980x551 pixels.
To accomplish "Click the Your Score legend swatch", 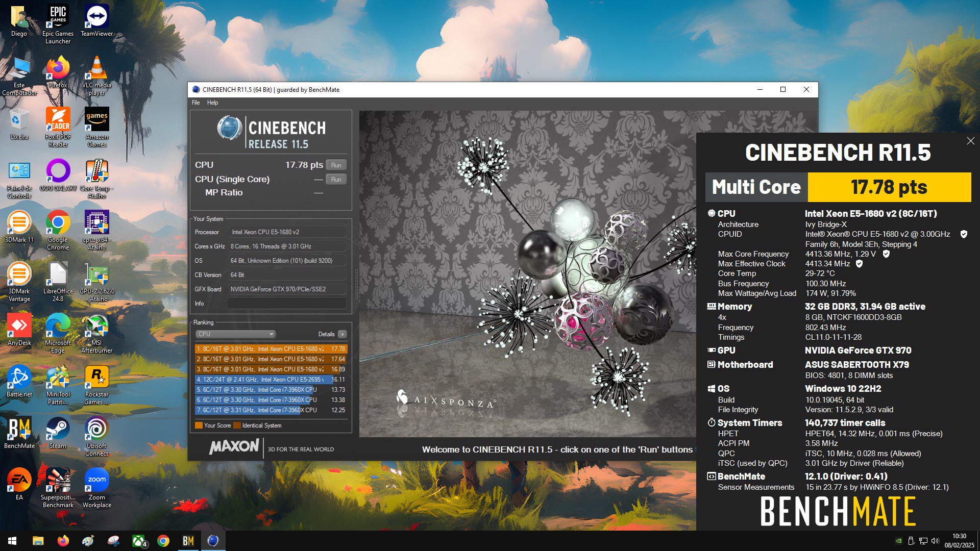I will (199, 425).
